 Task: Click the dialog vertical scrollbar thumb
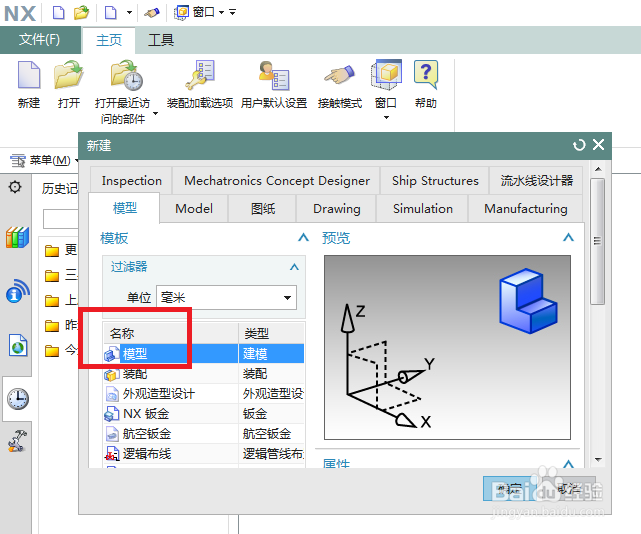coord(598,241)
